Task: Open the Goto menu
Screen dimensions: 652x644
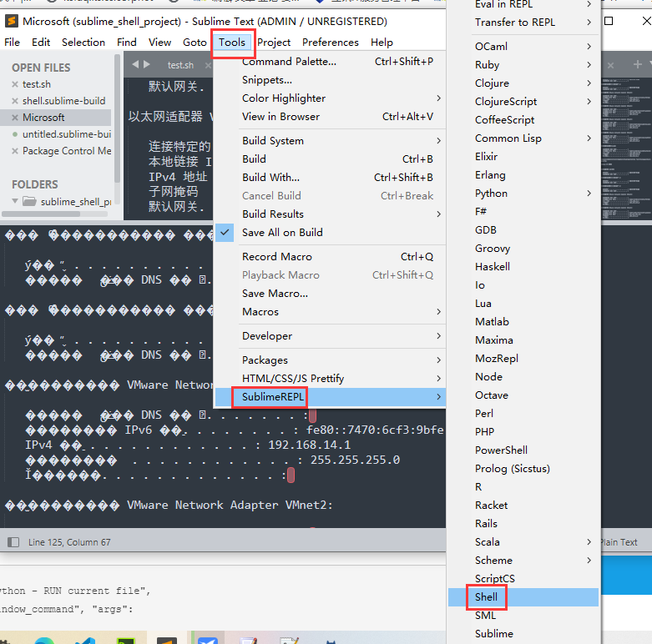Action: tap(195, 43)
